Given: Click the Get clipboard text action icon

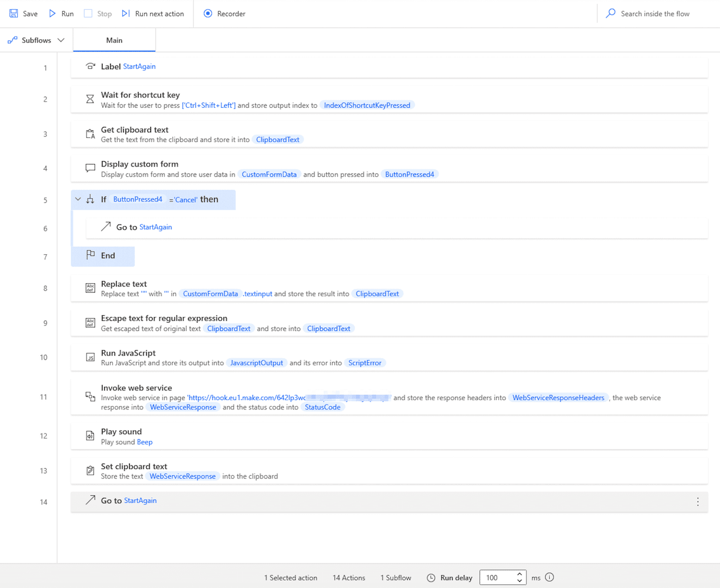Looking at the screenshot, I should click(x=90, y=134).
